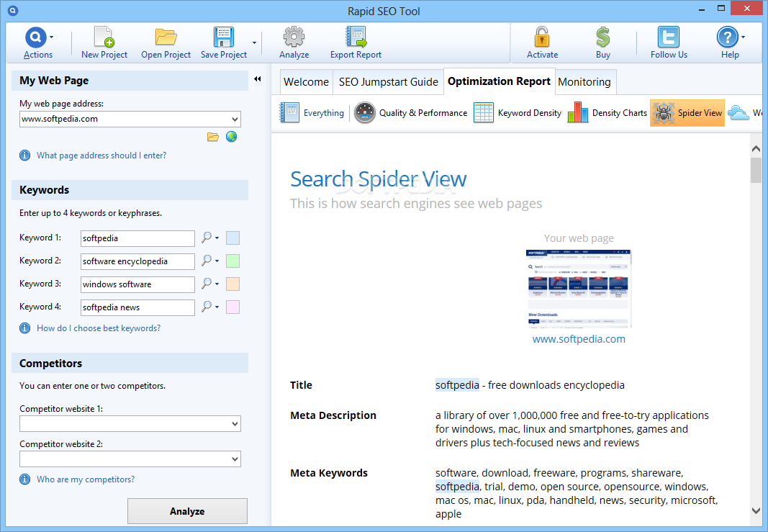Click the Activate padlock icon
Image resolution: width=768 pixels, height=532 pixels.
(x=542, y=37)
